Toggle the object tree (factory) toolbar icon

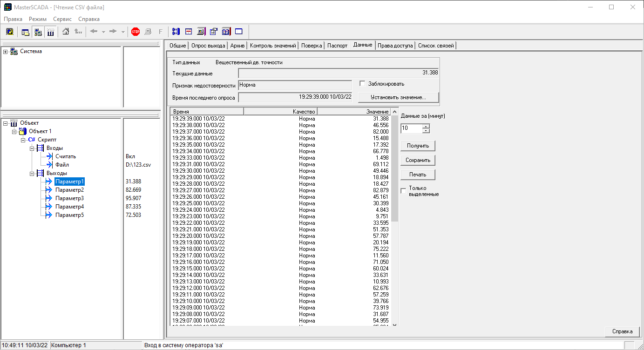pos(50,32)
